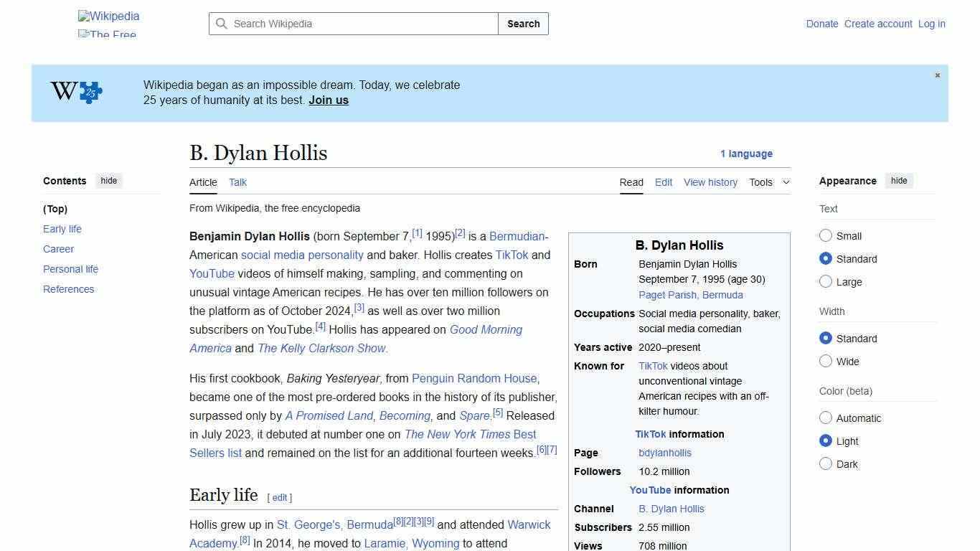Screen dimensions: 980x551
Task: Open the Paget Parish, Bermuda link
Action: pos(690,295)
